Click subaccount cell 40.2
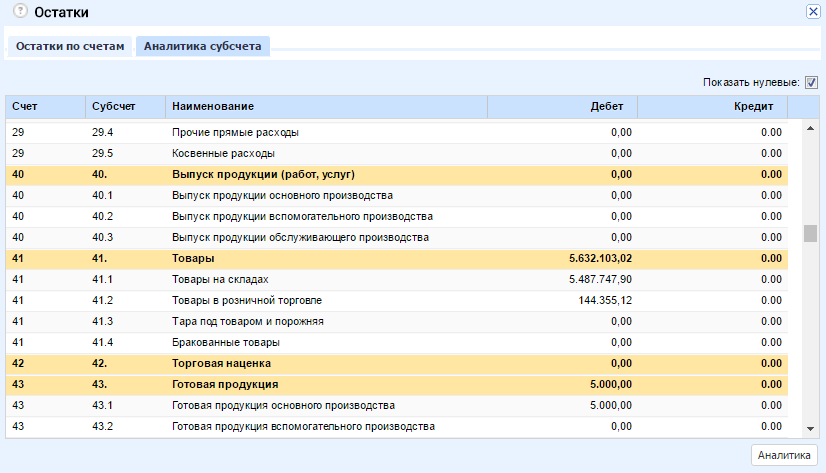 [x=103, y=216]
